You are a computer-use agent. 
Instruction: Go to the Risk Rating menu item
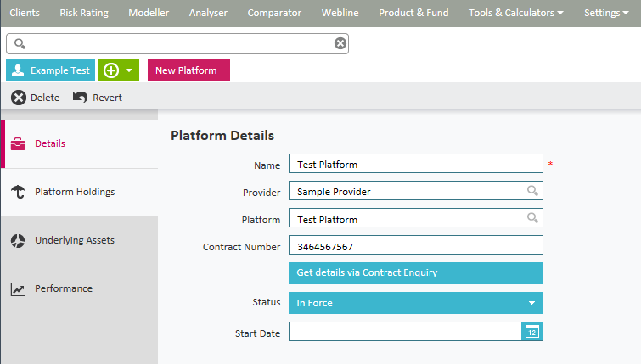84,13
